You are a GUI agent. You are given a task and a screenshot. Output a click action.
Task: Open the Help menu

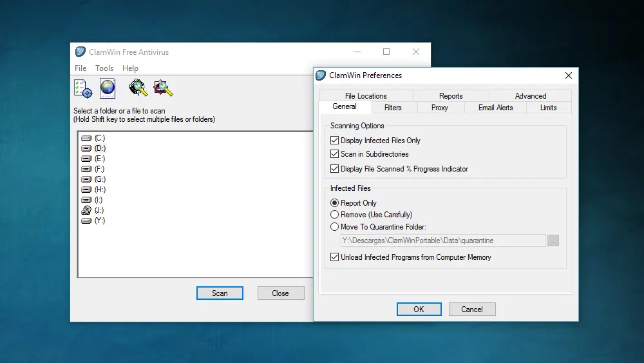tap(130, 68)
